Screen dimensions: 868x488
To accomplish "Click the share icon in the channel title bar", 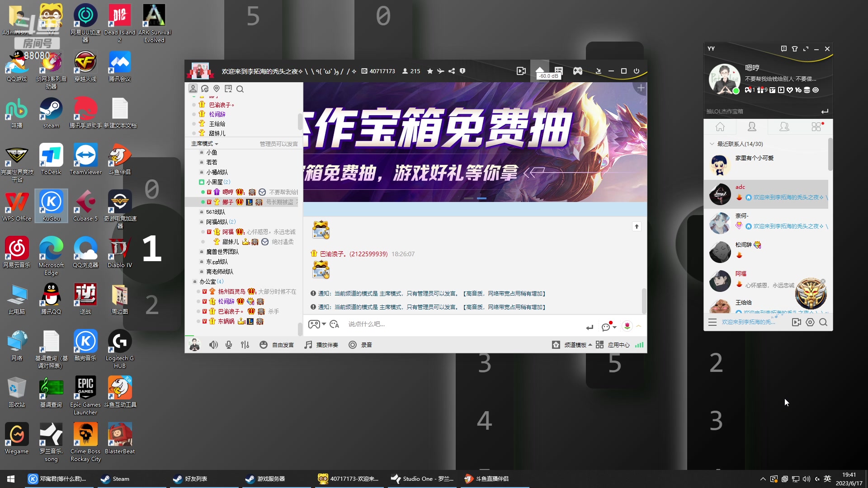I will (452, 71).
